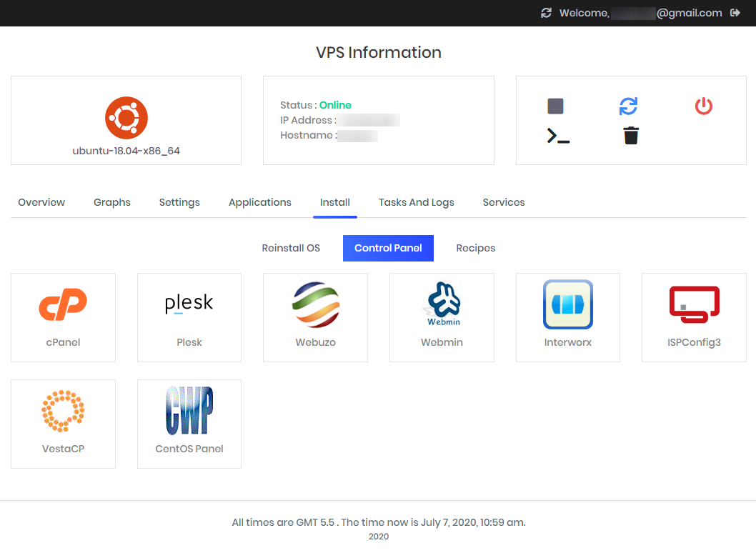Click the CentOS Panel label text

coord(189,449)
